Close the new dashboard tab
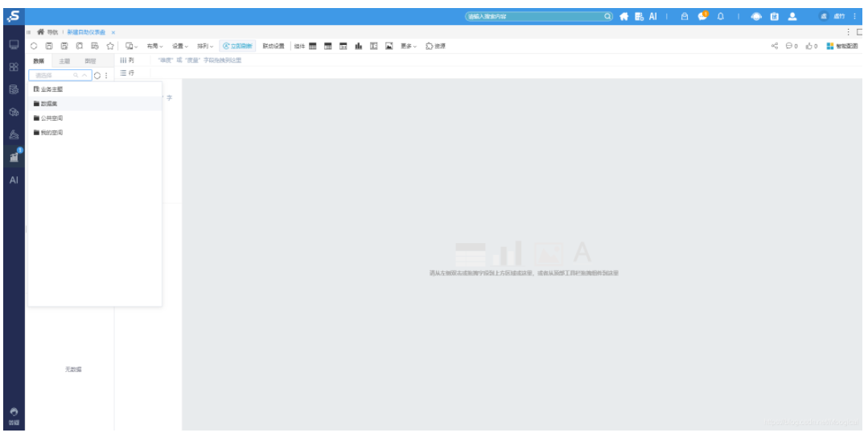This screenshot has width=868, height=445. [113, 33]
